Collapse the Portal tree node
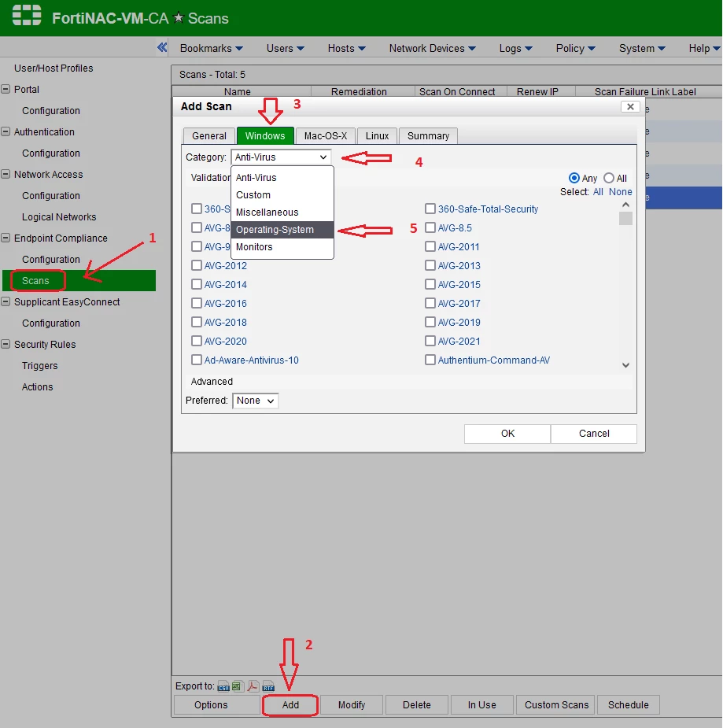The height and width of the screenshot is (728, 723). pos(6,89)
